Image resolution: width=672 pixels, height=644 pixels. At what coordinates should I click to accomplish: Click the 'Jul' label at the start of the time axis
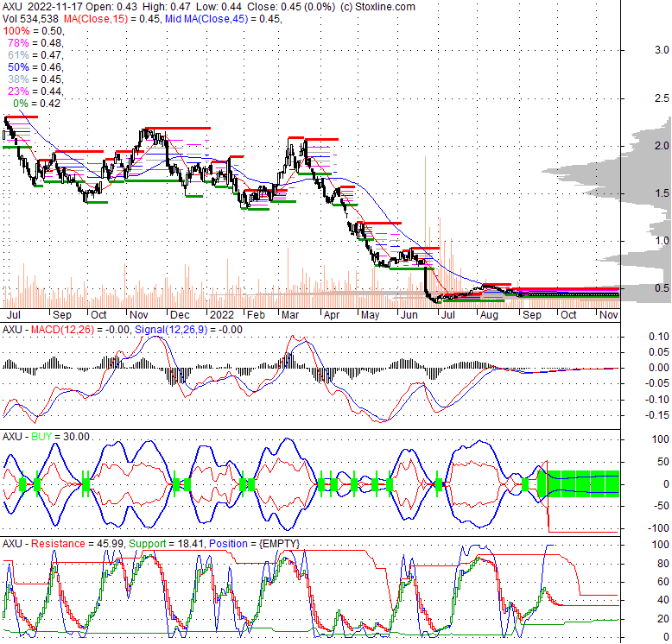(14, 315)
